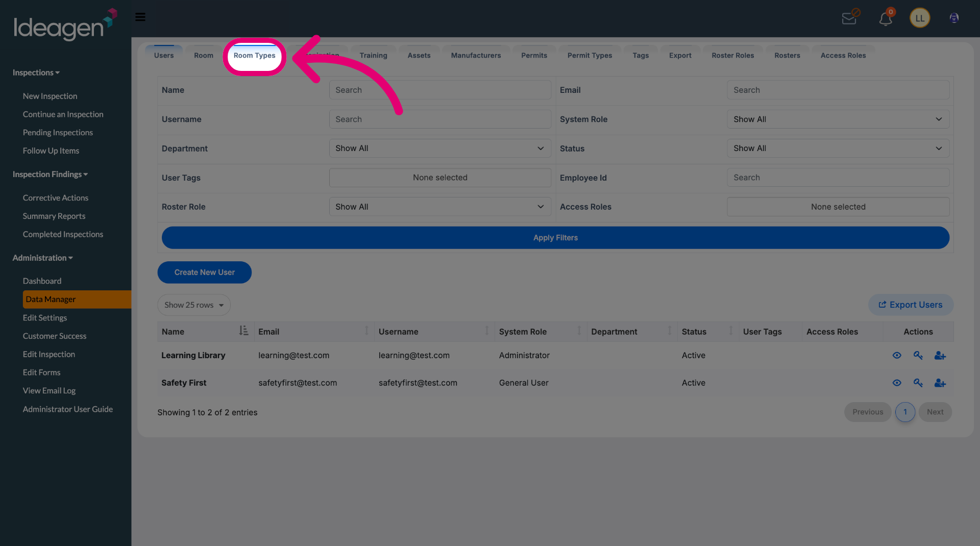Sort table by Name column
This screenshot has height=546, width=980.
[x=205, y=331]
